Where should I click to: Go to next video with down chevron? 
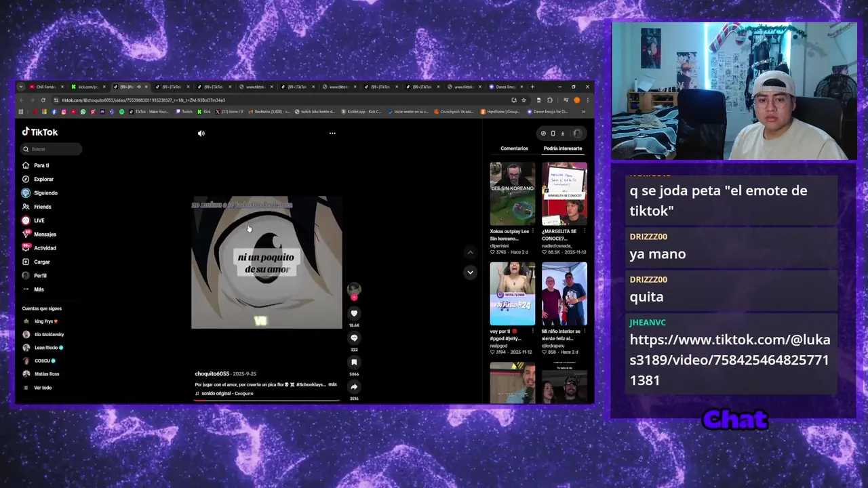pos(470,272)
